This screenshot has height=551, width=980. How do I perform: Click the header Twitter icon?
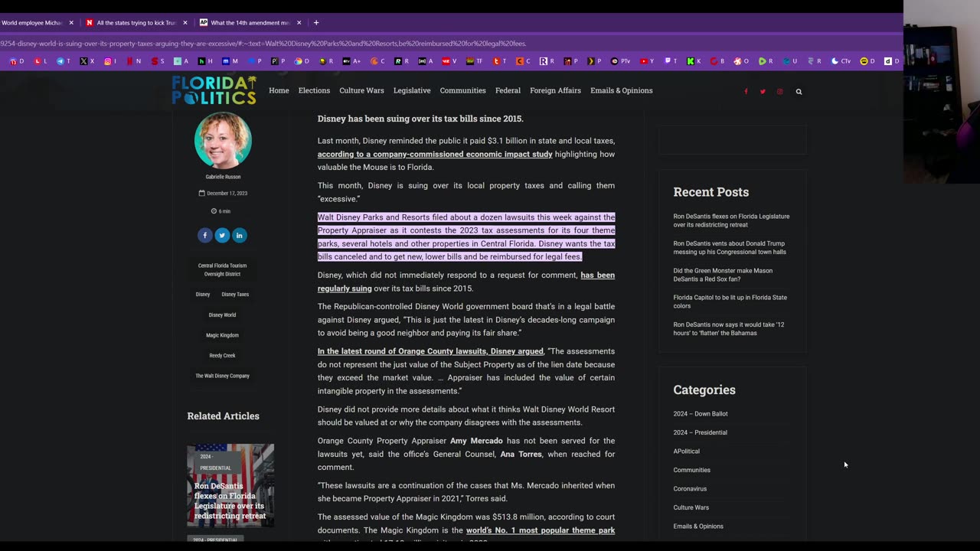click(763, 92)
